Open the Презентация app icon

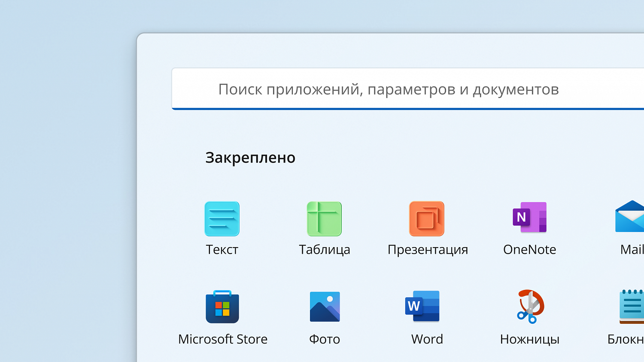(427, 219)
